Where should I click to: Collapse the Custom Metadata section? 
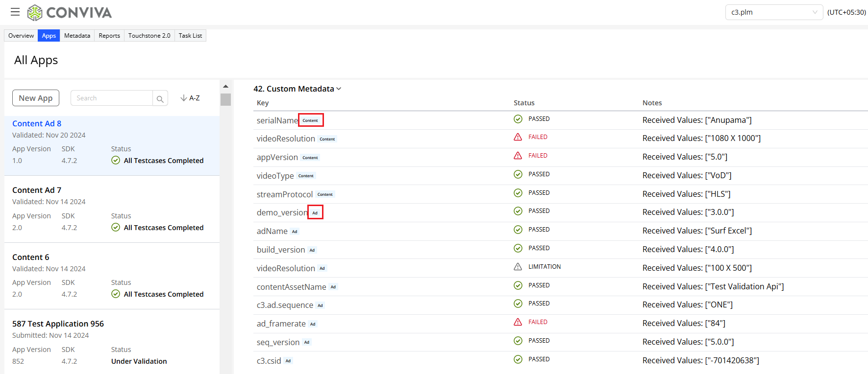click(339, 89)
